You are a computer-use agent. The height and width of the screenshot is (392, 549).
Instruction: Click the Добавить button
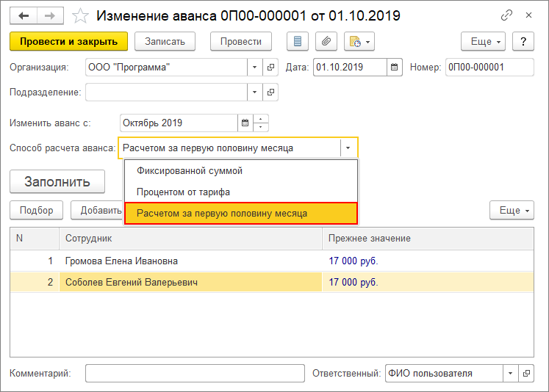97,210
